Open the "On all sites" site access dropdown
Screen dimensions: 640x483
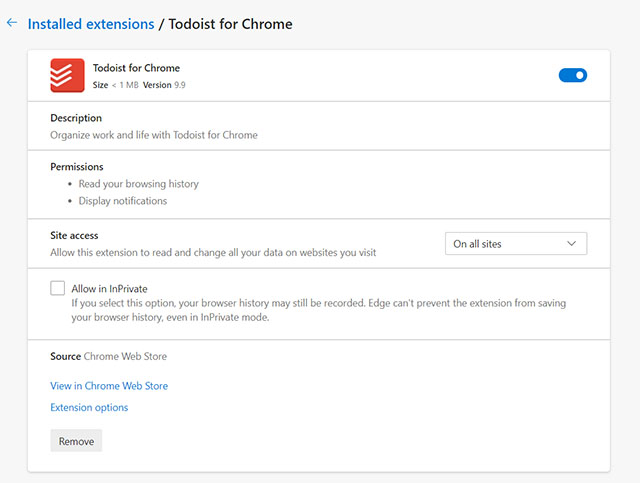click(x=516, y=244)
